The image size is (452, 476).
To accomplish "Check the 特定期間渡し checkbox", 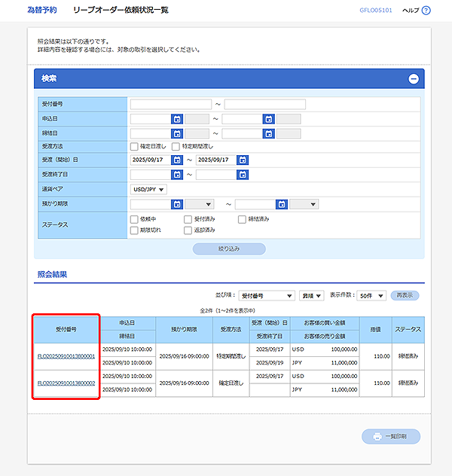I will pyautogui.click(x=176, y=147).
